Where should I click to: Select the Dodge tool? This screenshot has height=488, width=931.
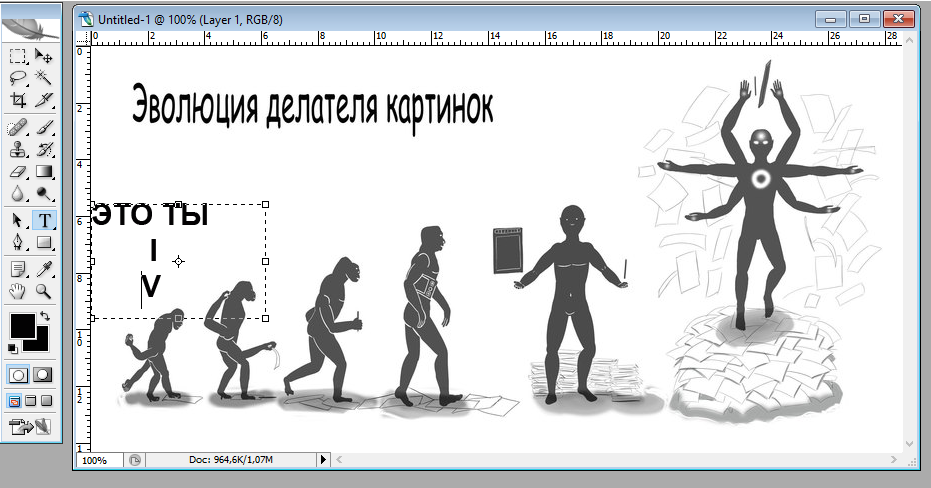[43, 194]
